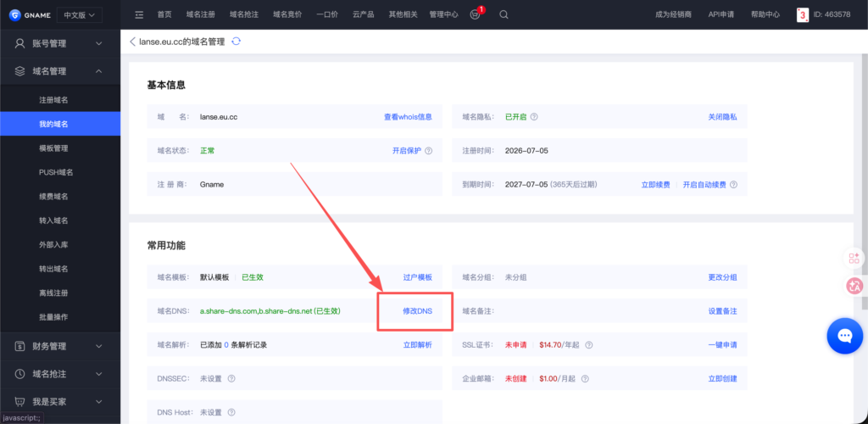
Task: Click help icon next to DNSSEC 未设置
Action: pos(231,378)
